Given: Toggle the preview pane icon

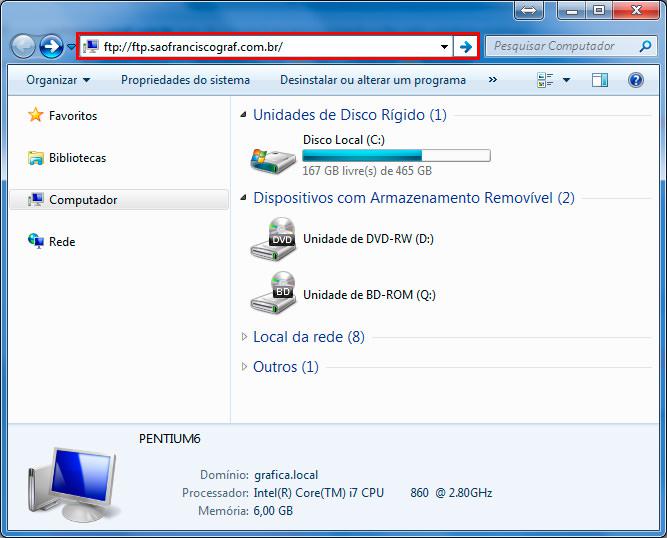Looking at the screenshot, I should tap(600, 80).
